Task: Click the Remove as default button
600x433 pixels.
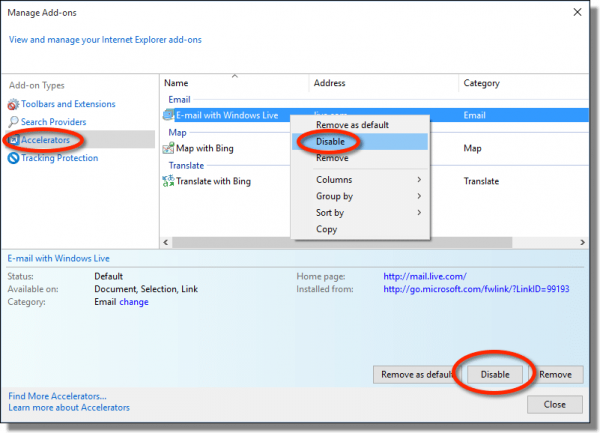Action: coord(417,374)
